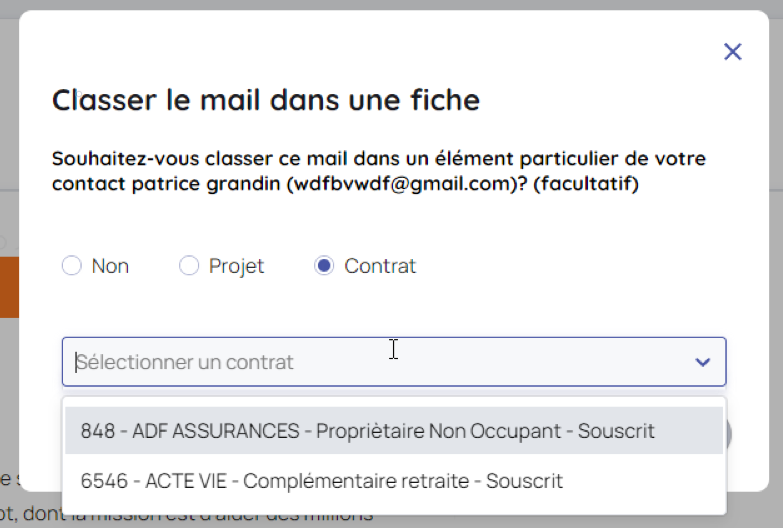Click the dimmed background text below dialog
This screenshot has height=528, width=783.
pyautogui.click(x=200, y=517)
